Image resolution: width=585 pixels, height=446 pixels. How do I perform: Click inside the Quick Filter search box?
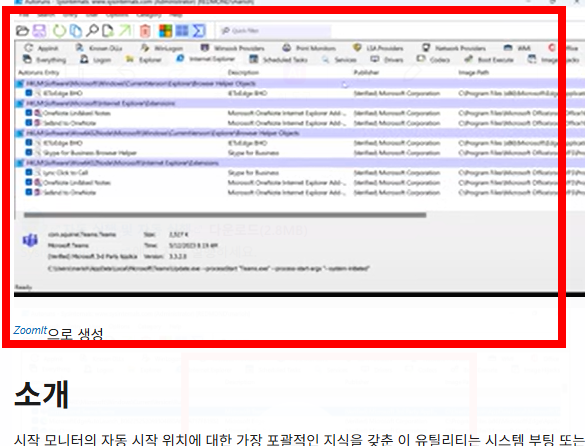pos(275,31)
